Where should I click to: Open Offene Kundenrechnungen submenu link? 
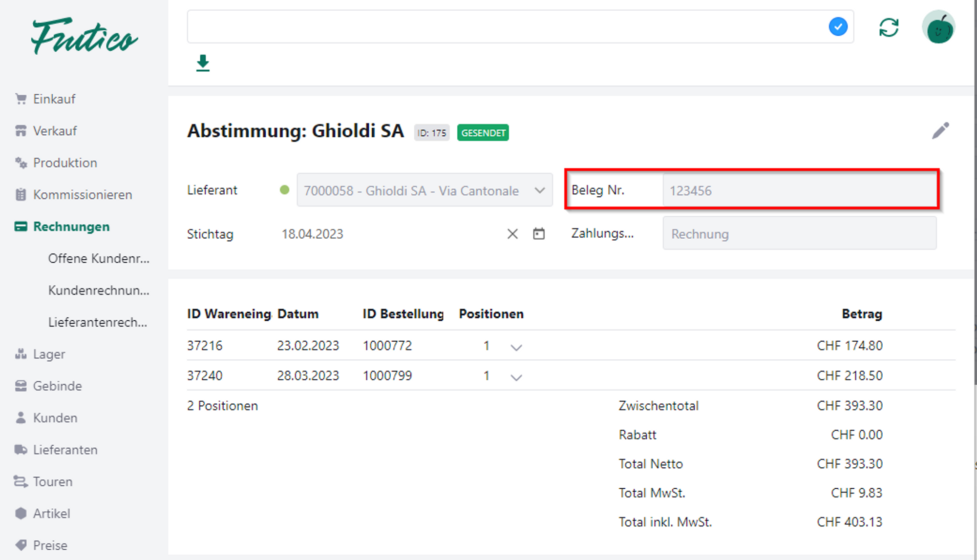[x=98, y=258]
